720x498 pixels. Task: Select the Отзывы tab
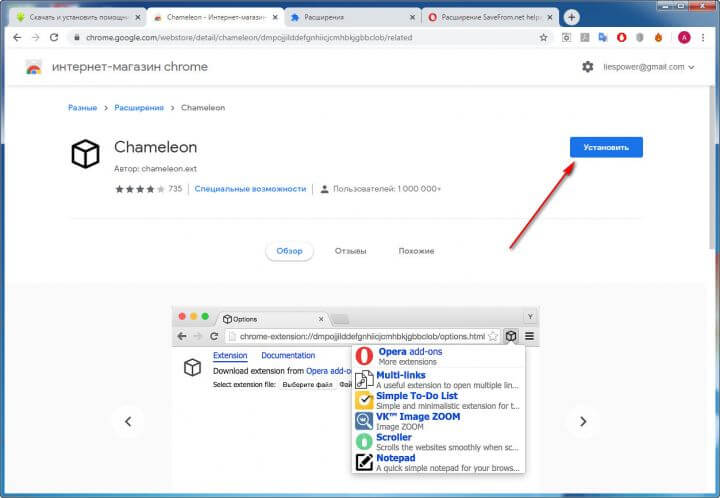(350, 251)
